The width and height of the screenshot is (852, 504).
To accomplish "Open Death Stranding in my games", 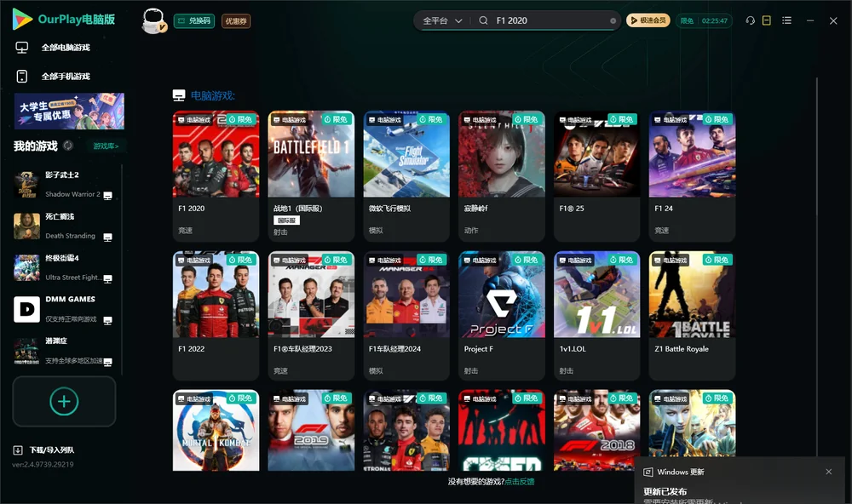I will pyautogui.click(x=64, y=226).
